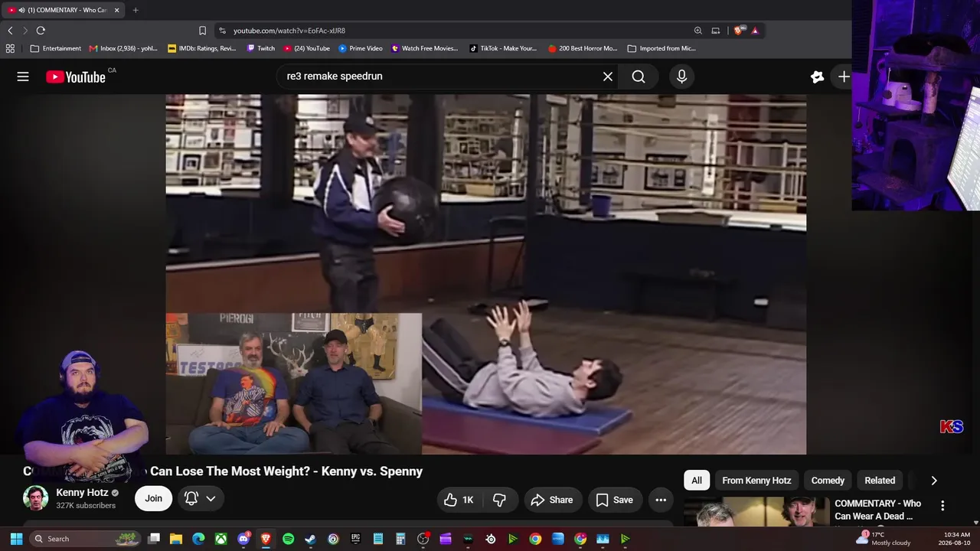The width and height of the screenshot is (980, 551).
Task: Open the more actions ellipsis button
Action: pos(661,500)
